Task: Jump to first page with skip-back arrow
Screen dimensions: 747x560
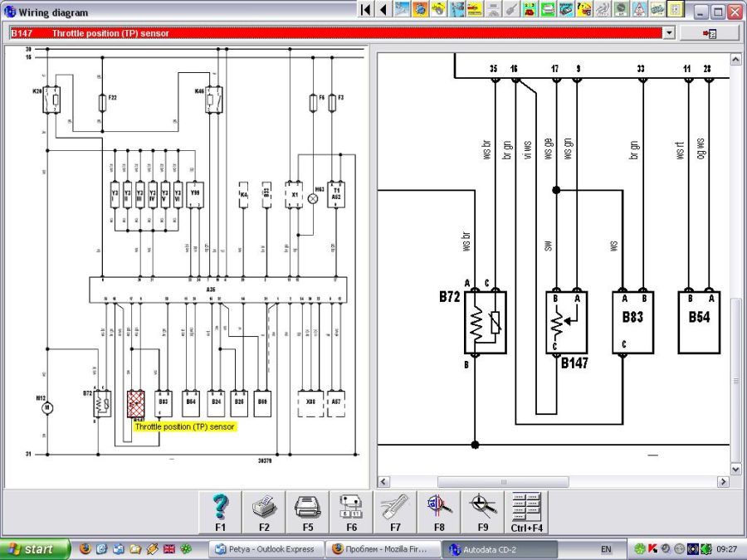Action: (365, 10)
